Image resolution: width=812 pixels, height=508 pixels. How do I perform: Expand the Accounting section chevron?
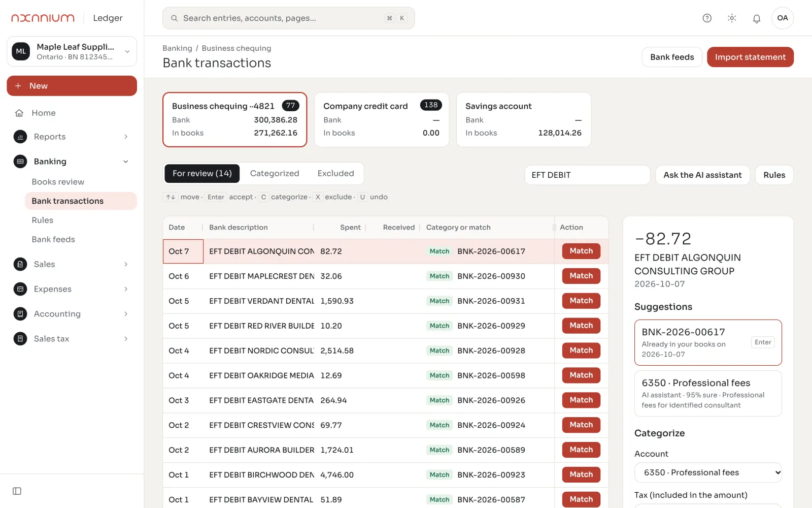pyautogui.click(x=126, y=314)
